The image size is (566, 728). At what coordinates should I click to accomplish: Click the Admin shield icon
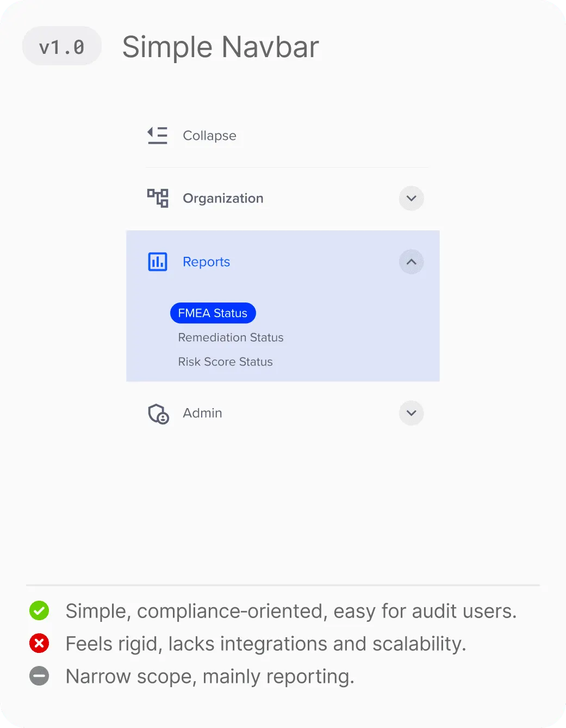point(158,414)
